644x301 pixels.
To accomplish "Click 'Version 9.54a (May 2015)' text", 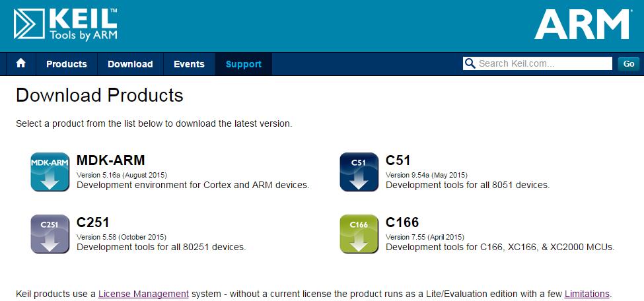I will (x=426, y=176).
